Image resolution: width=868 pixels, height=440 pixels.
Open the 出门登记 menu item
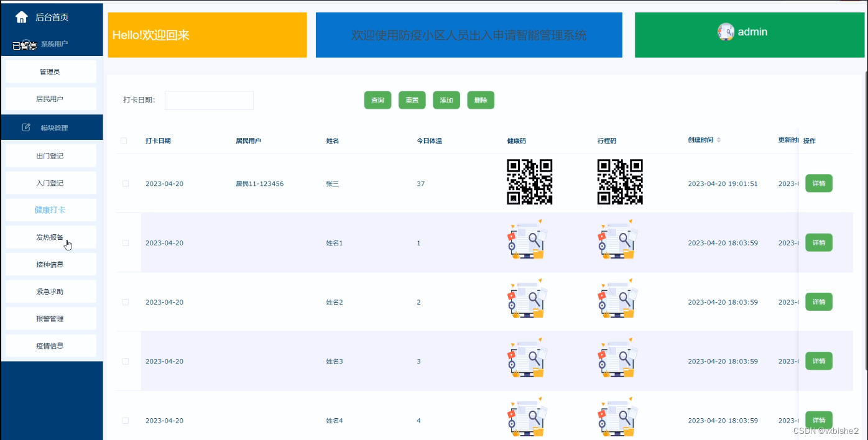50,156
